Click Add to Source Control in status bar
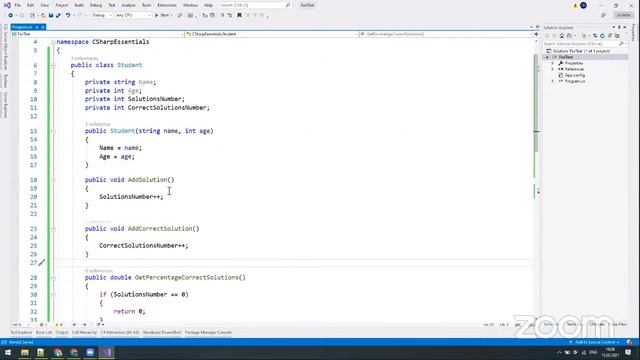 [x=594, y=342]
